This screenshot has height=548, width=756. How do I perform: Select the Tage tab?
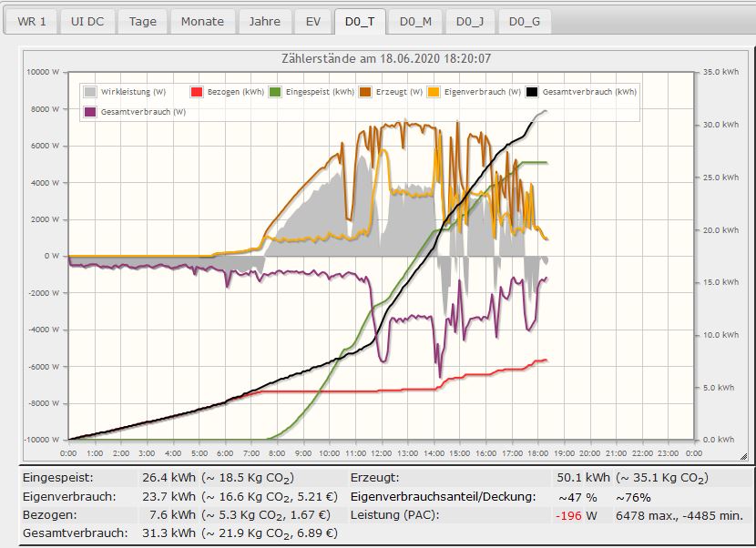click(142, 22)
